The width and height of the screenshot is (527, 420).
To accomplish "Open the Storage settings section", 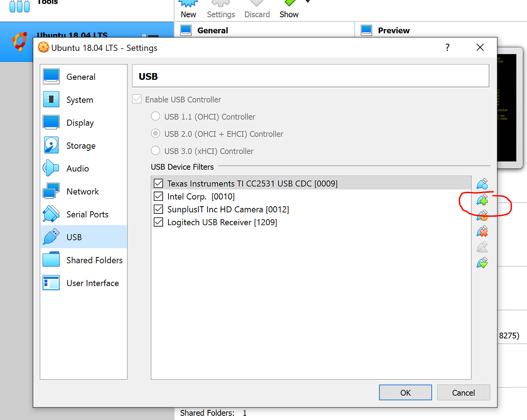I will click(81, 145).
